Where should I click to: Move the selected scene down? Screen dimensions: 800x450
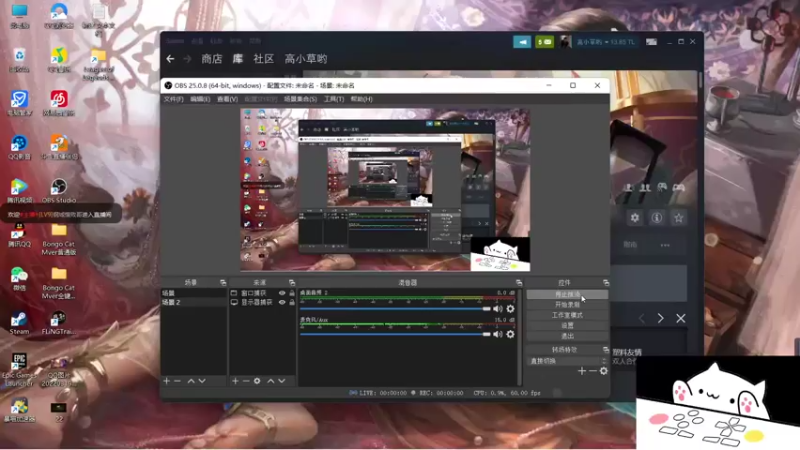pos(202,381)
